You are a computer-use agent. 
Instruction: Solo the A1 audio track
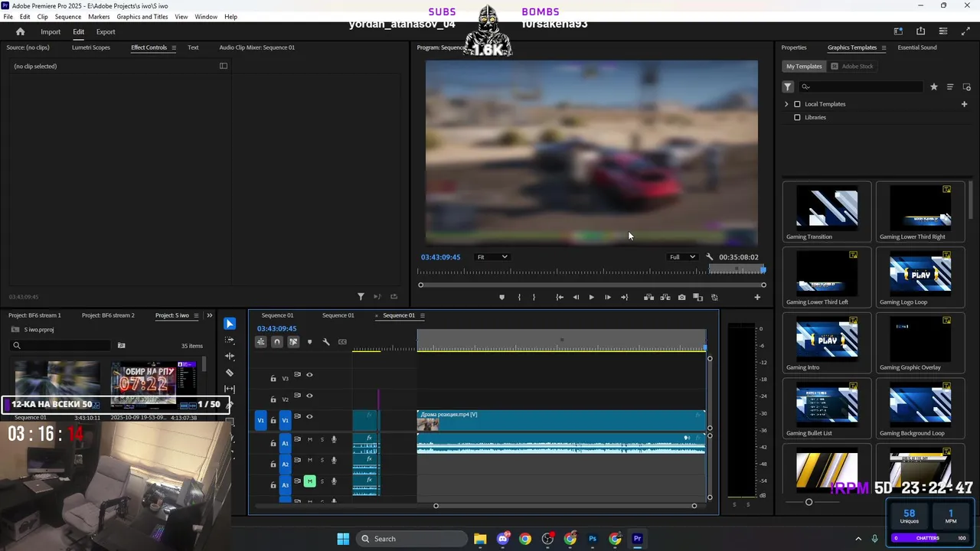point(322,439)
